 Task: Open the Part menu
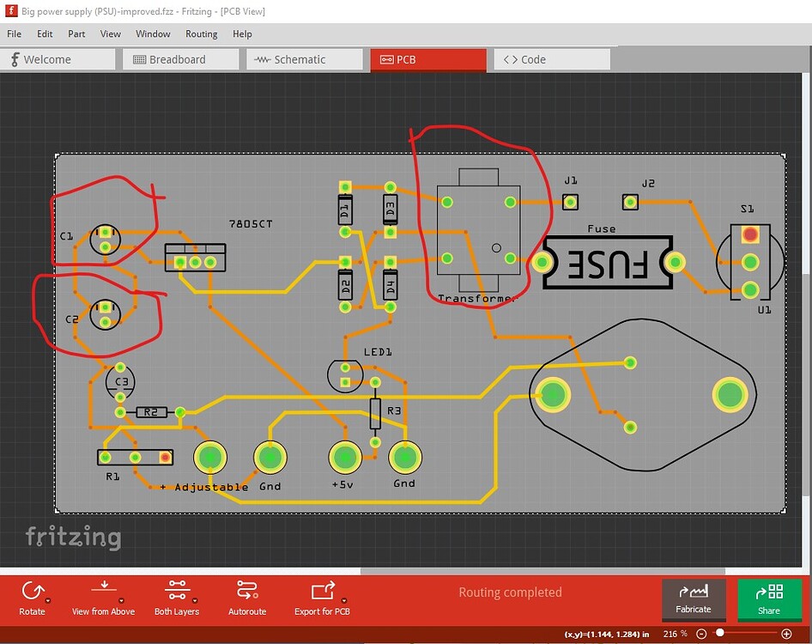click(x=76, y=34)
